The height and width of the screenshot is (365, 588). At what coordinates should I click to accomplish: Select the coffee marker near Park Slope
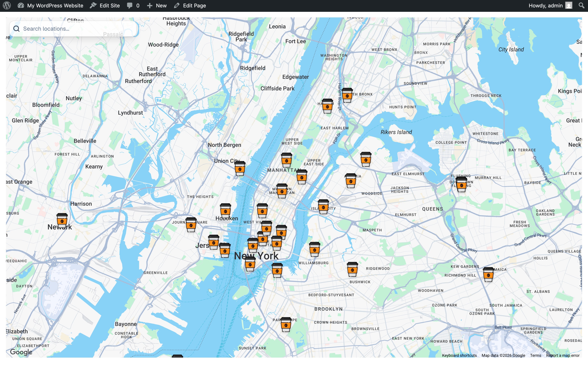pos(286,325)
